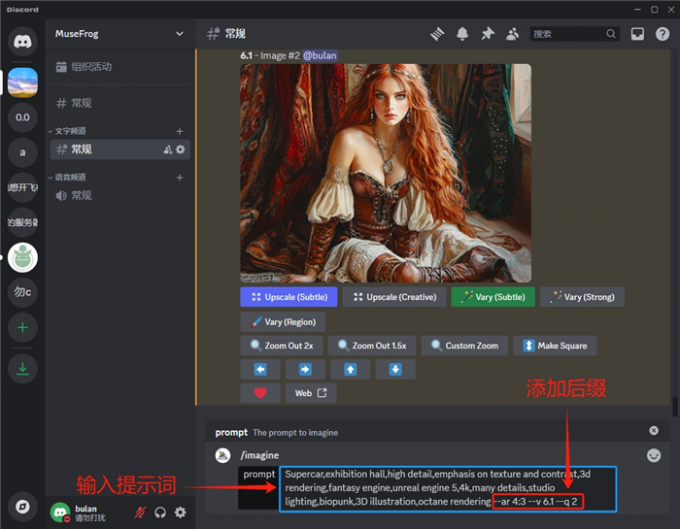Open the inbox icon
This screenshot has width=680, height=529.
pyautogui.click(x=637, y=34)
